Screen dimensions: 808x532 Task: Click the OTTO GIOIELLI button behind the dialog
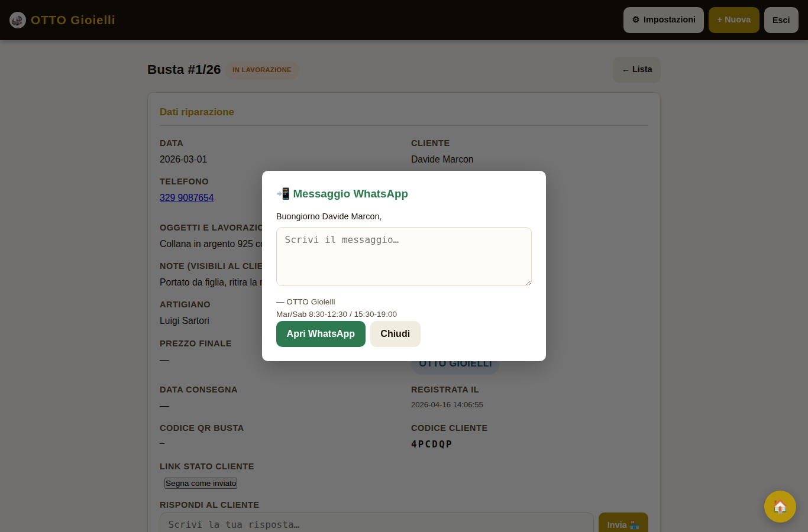(455, 362)
